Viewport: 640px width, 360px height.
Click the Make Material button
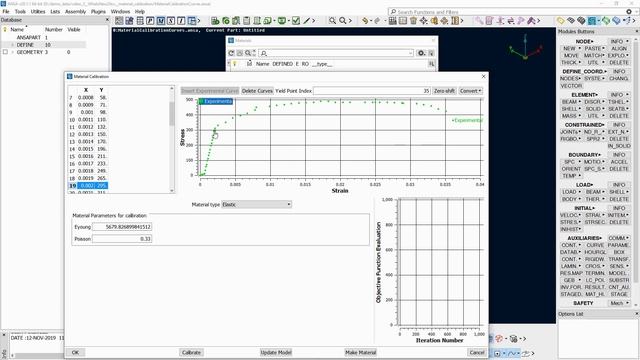(361, 352)
